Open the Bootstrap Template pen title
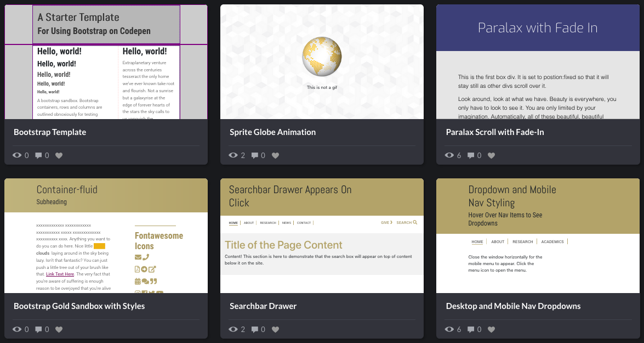644x343 pixels. 50,132
